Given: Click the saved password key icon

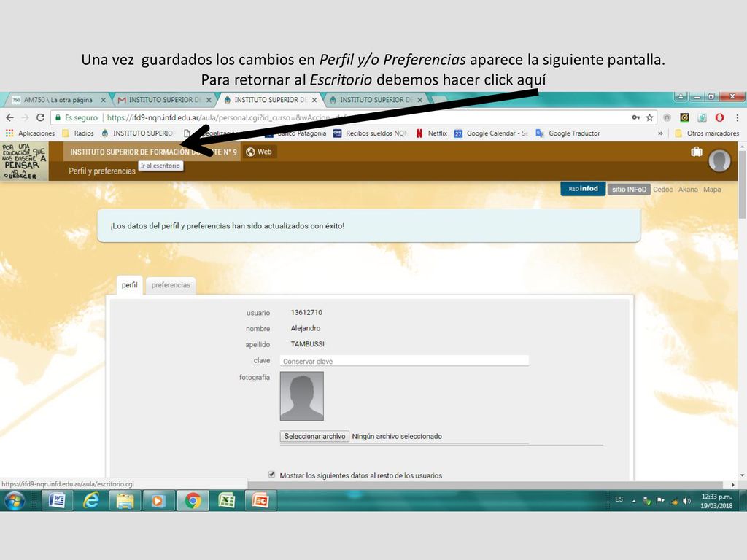Looking at the screenshot, I should 635,117.
